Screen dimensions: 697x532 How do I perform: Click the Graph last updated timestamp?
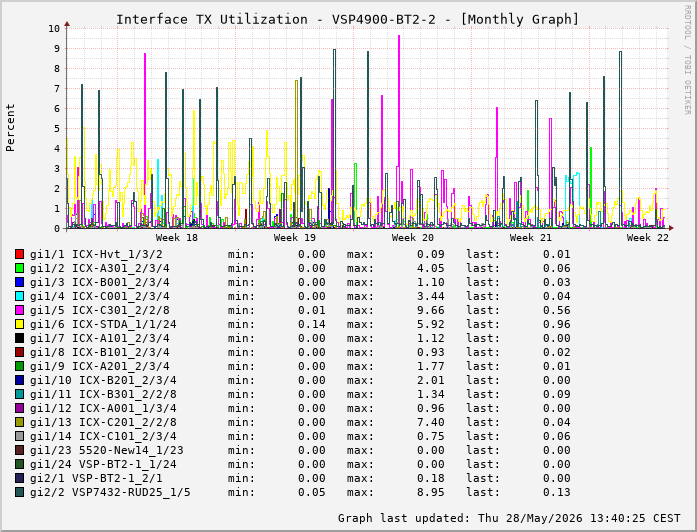(x=509, y=518)
